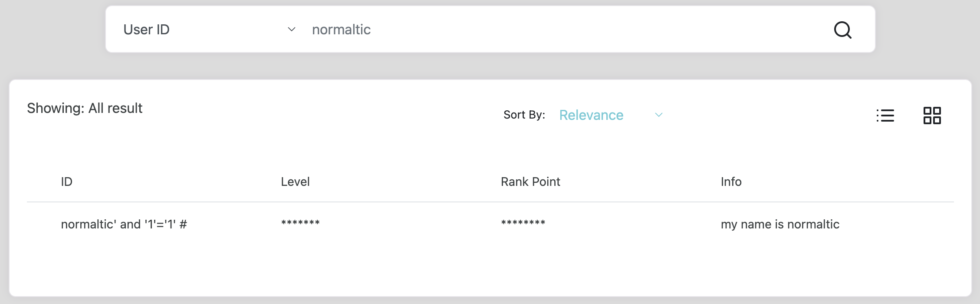This screenshot has height=304, width=980.
Task: Open the User ID search type dropdown
Action: click(x=208, y=30)
